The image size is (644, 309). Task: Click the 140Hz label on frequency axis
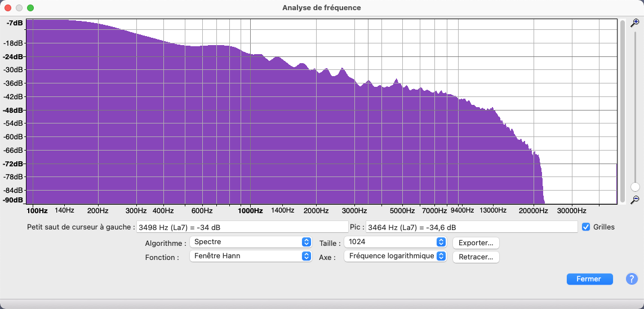point(64,210)
